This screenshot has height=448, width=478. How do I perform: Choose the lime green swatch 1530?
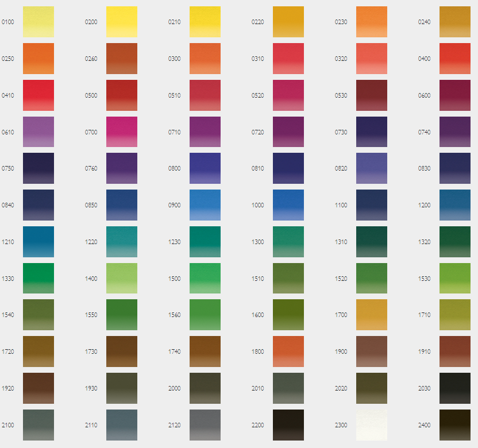[x=455, y=278]
